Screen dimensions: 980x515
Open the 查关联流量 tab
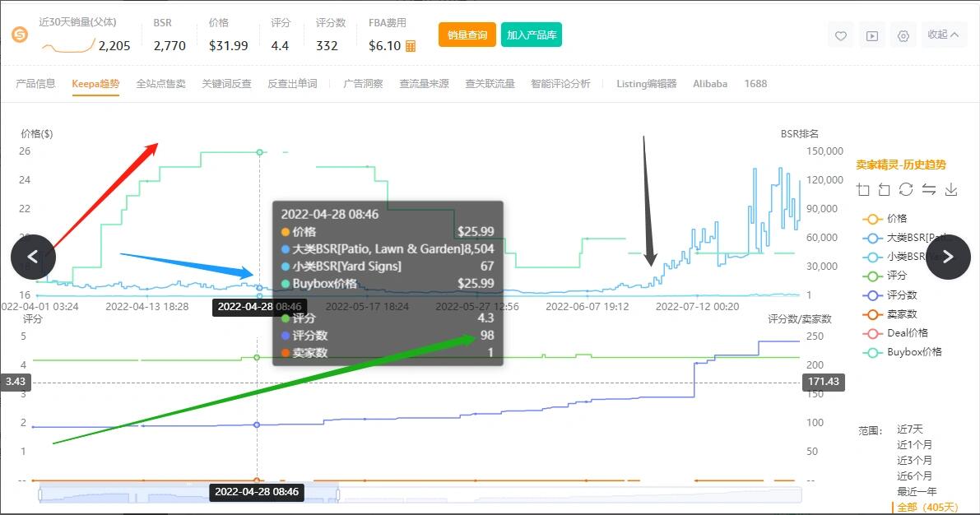[x=490, y=84]
